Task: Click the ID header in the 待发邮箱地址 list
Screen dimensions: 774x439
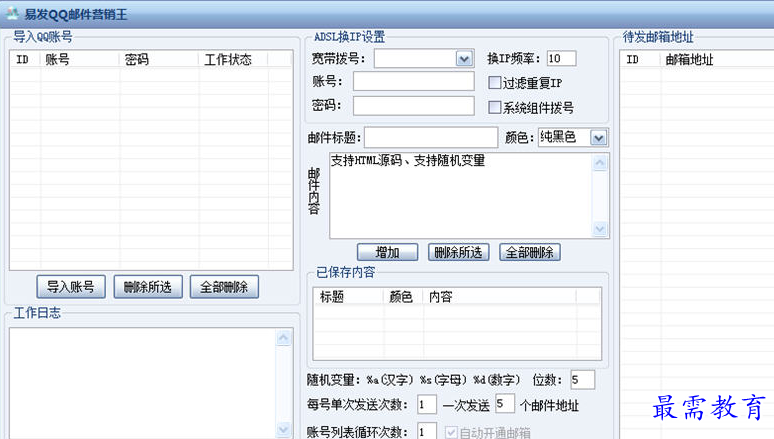Action: tap(640, 60)
